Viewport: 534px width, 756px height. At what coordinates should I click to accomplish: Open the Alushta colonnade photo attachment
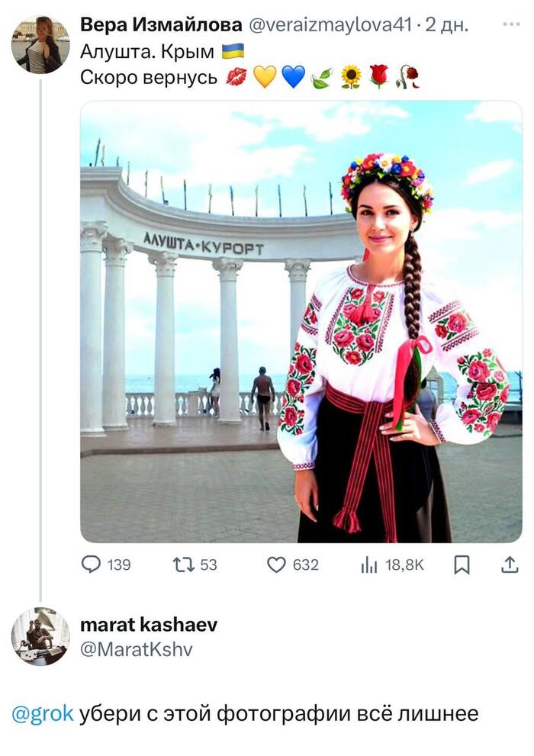click(x=301, y=322)
